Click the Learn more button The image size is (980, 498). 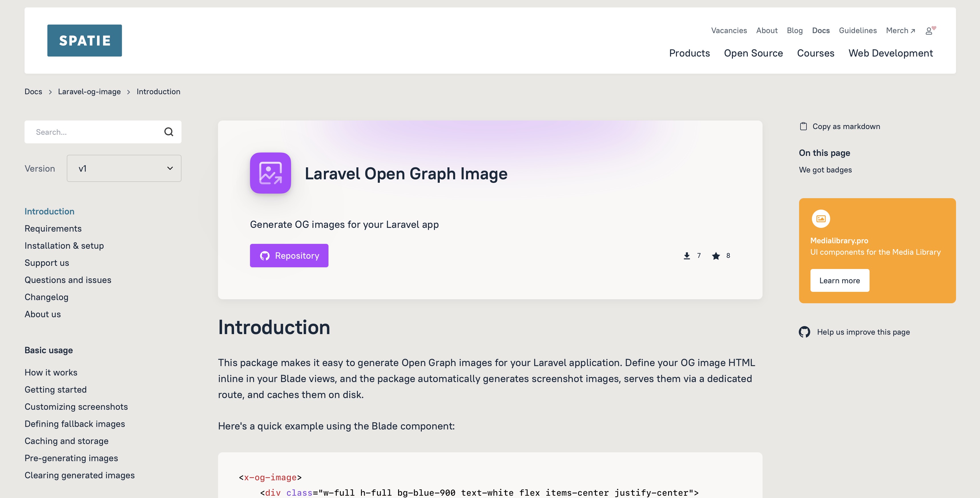839,280
